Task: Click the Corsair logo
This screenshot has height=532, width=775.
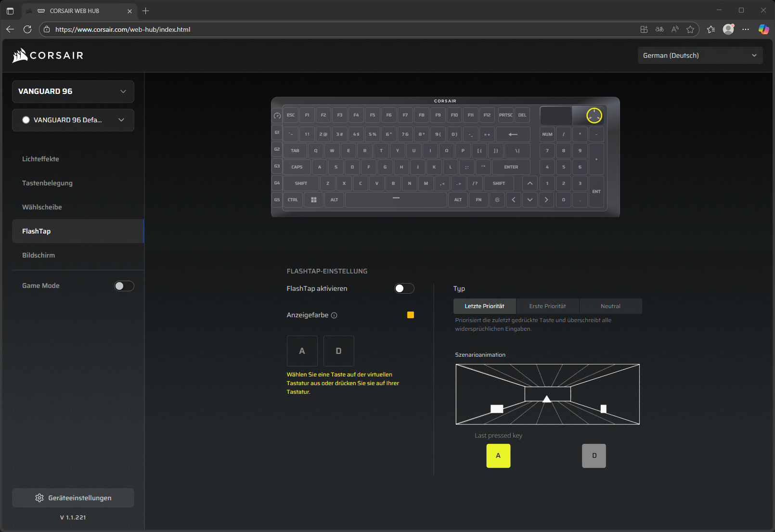Action: point(48,55)
